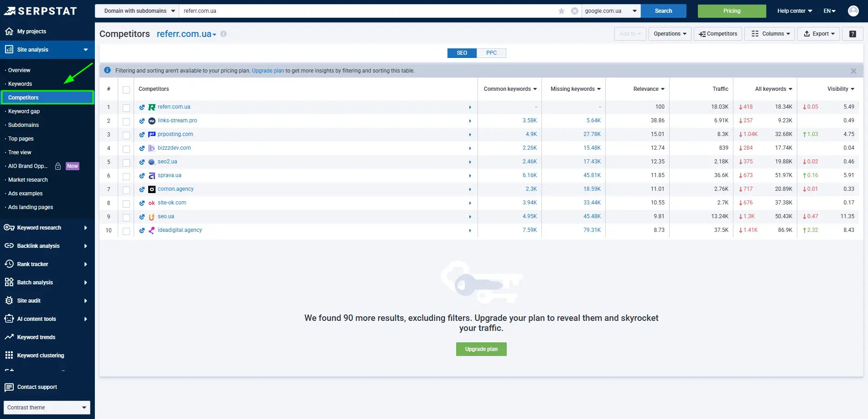Open links-stream.pro external link icon

click(142, 121)
